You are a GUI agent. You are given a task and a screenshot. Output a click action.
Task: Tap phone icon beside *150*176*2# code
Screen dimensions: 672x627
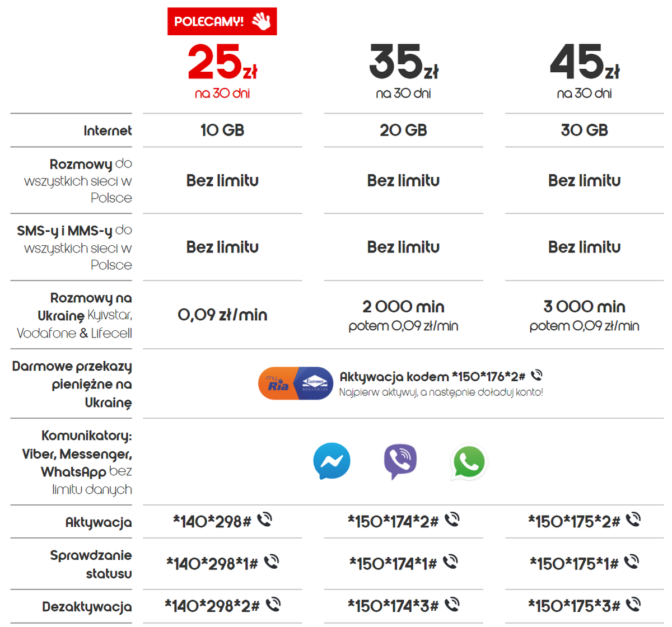(536, 375)
